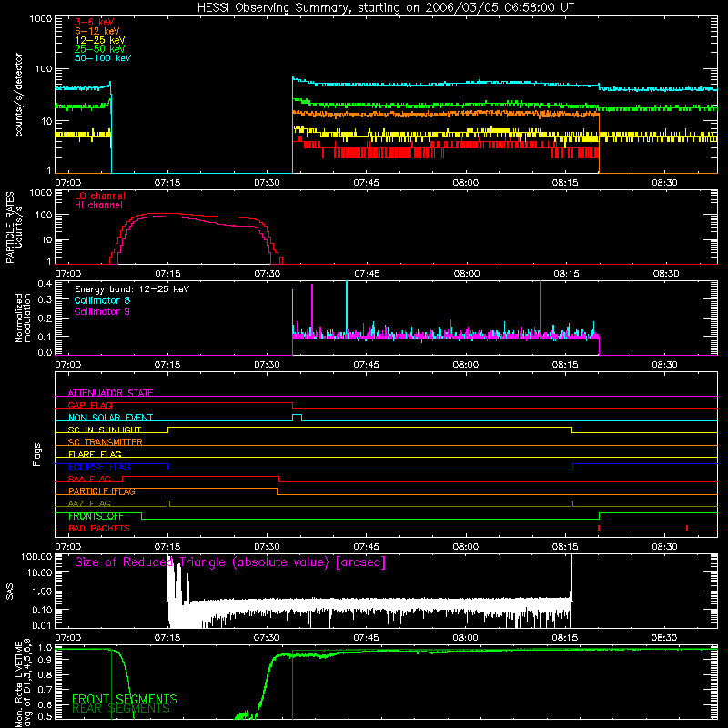
Task: Click the Mon. Rate LIVETIME axis label
Action: pyautogui.click(x=23, y=685)
